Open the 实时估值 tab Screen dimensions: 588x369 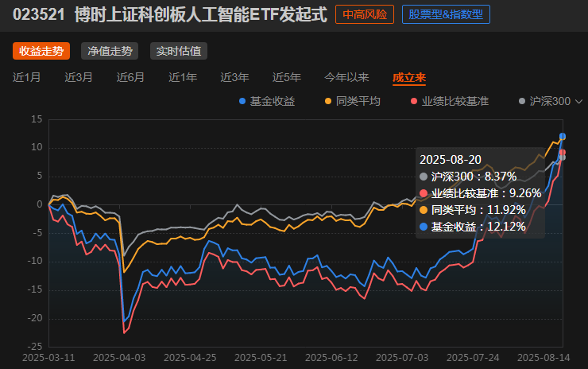179,51
